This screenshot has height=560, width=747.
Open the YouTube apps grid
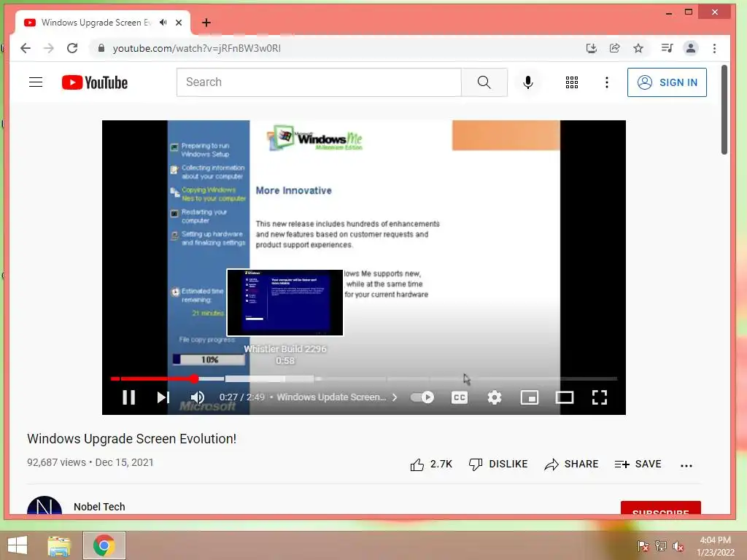(572, 82)
